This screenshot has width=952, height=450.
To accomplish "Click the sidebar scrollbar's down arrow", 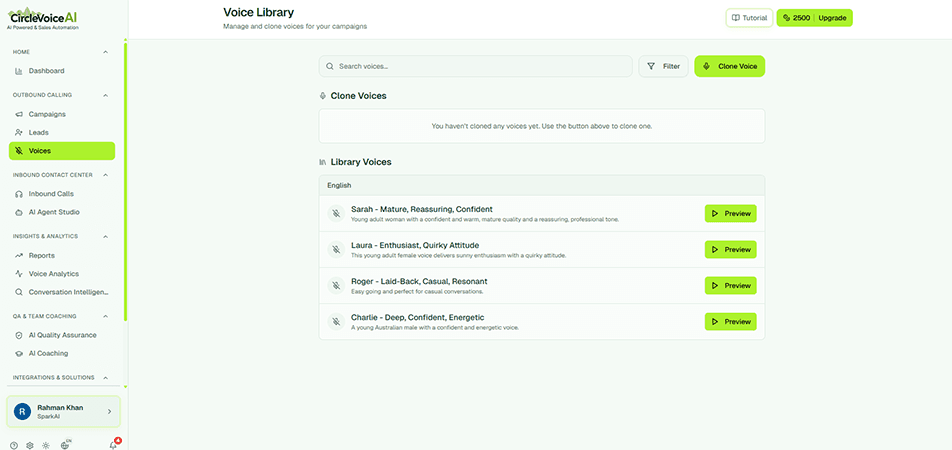I will coord(125,386).
